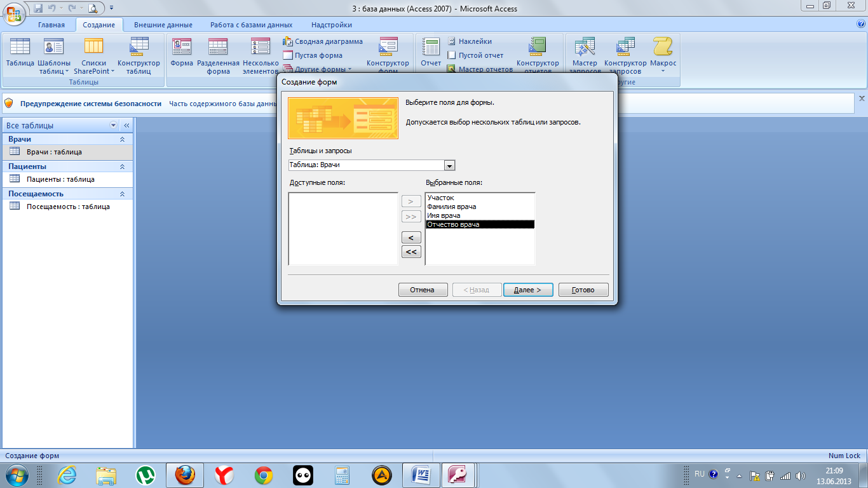
Task: Open the Customize Quick Access Toolbar dropdown
Action: coord(112,8)
